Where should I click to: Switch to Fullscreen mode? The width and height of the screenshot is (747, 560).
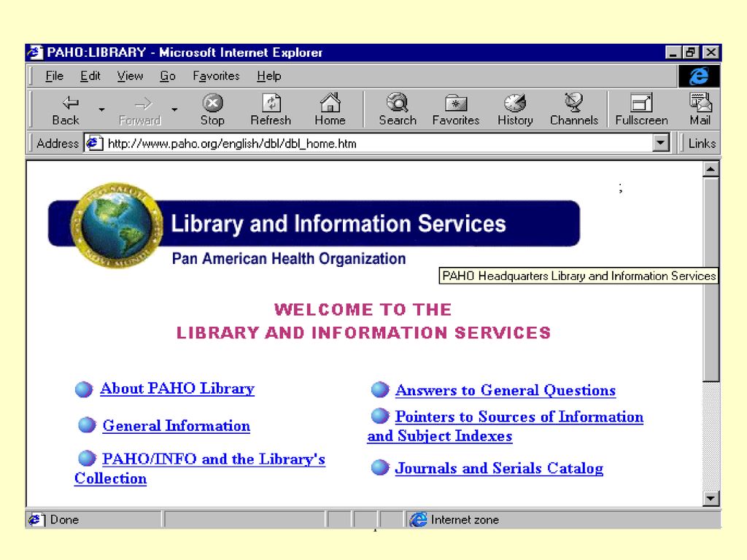pyautogui.click(x=642, y=110)
